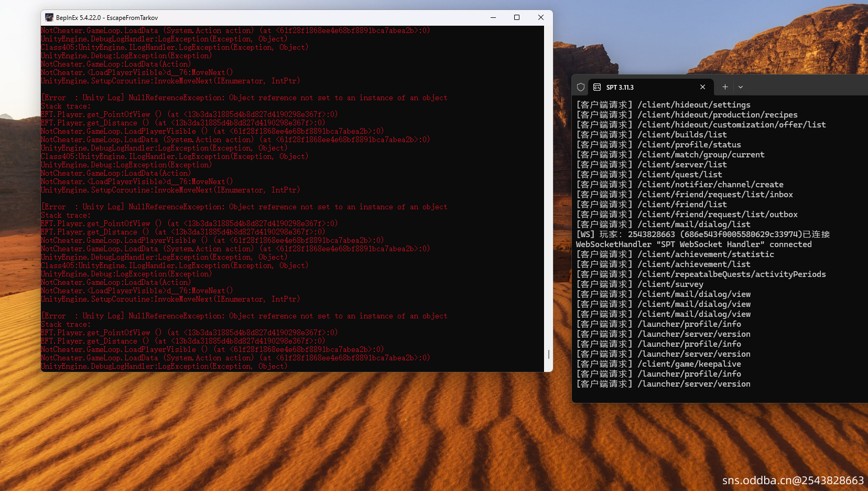The height and width of the screenshot is (491, 868).
Task: Click the BepInEx window app icon
Action: [49, 17]
